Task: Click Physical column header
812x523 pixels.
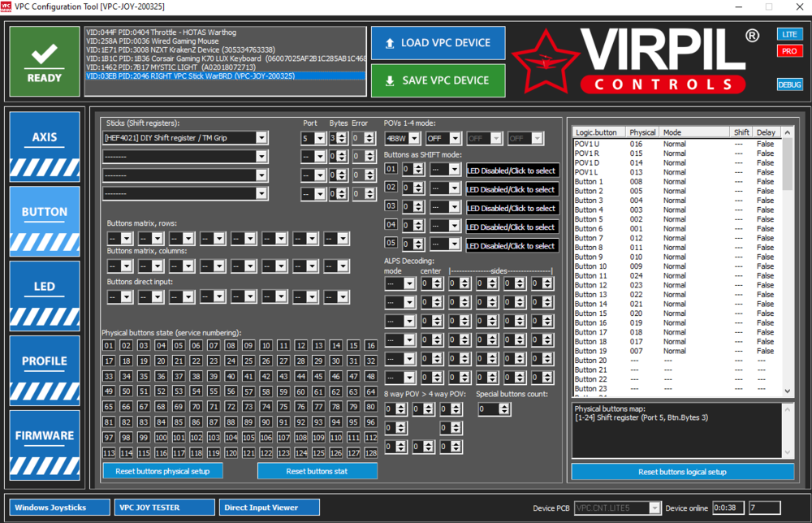Action: 642,132
